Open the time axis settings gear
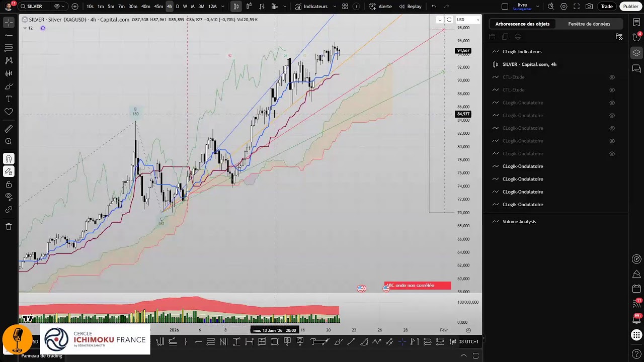644x362 pixels. 468,330
